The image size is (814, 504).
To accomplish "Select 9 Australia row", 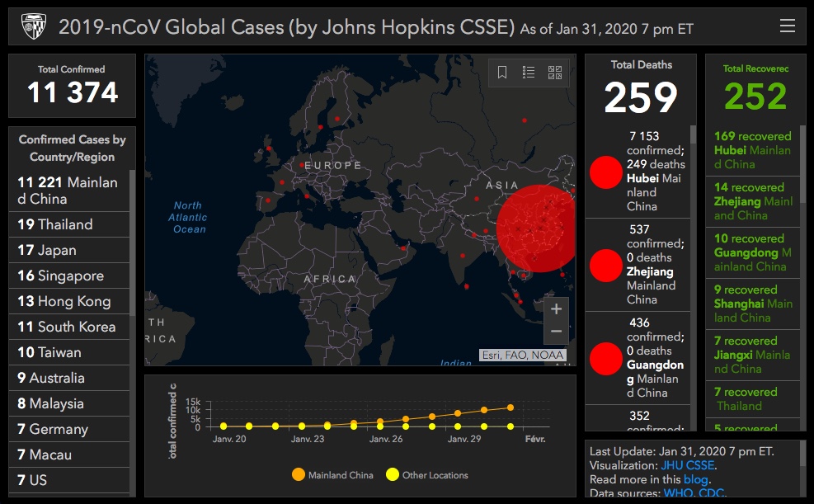I will coord(69,378).
